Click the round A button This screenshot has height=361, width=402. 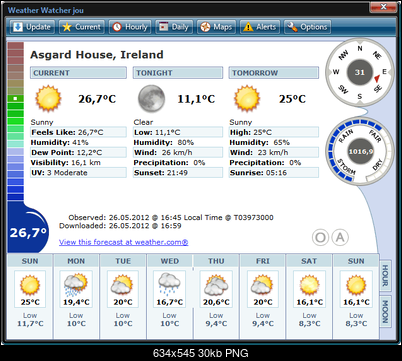point(340,238)
